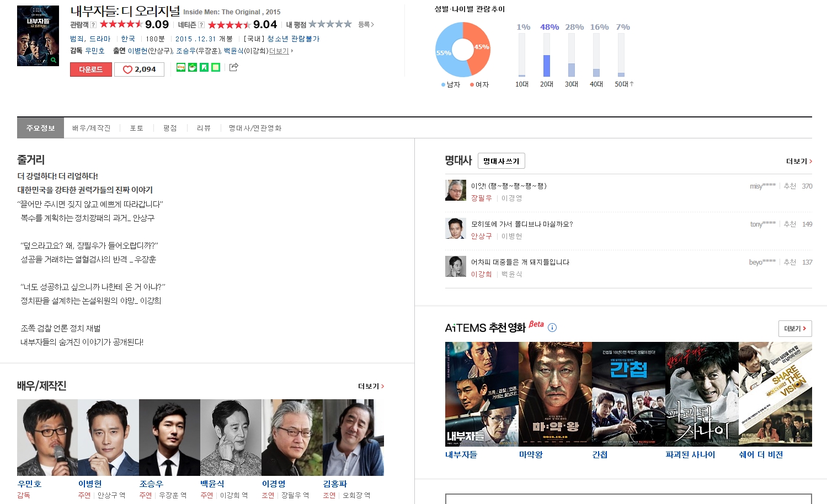This screenshot has height=504, width=827.
Task: Share the movie to Naver cafe
Action: point(193,67)
